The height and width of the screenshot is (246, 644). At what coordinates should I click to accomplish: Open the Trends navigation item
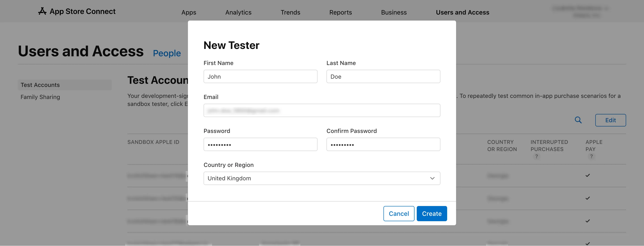tap(290, 12)
